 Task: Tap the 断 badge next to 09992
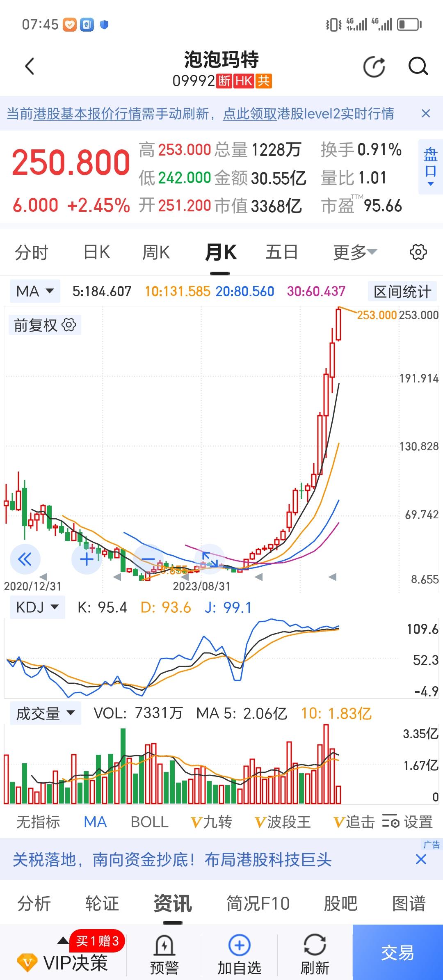(224, 81)
